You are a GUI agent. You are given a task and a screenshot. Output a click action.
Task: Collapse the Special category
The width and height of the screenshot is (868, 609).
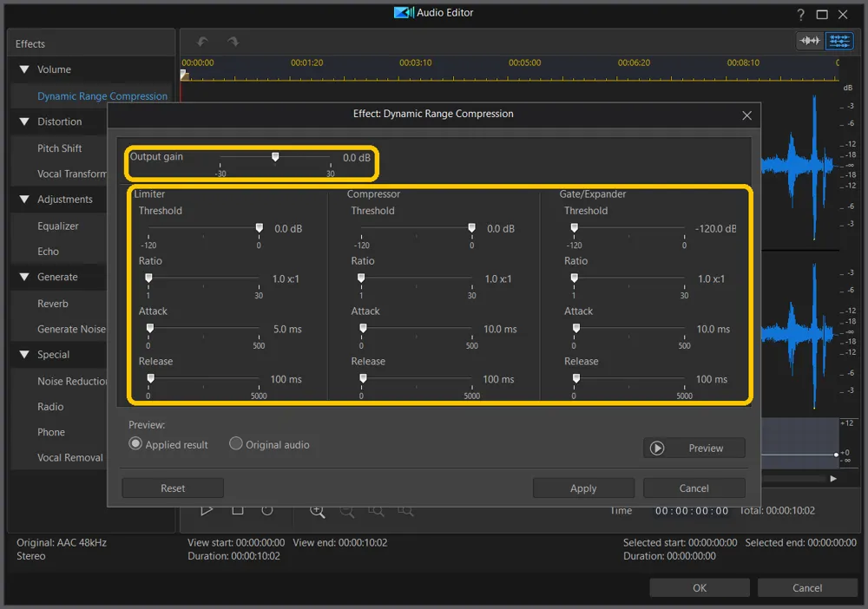pos(24,355)
